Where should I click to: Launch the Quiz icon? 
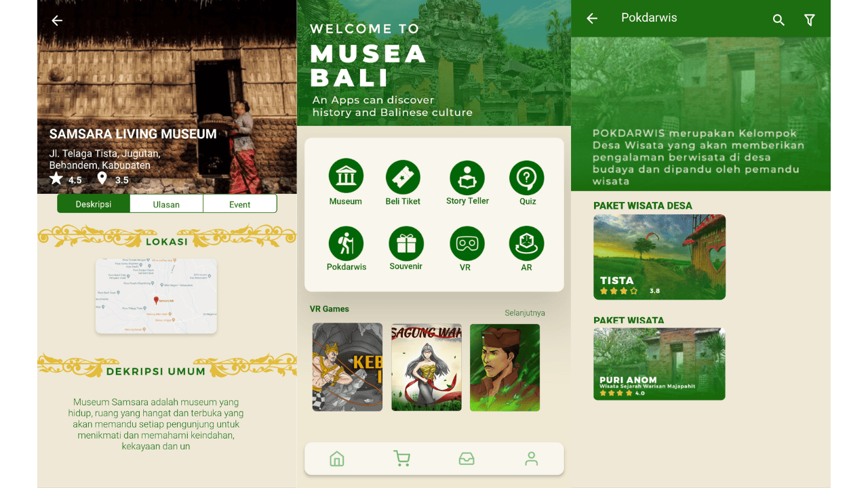coord(527,178)
